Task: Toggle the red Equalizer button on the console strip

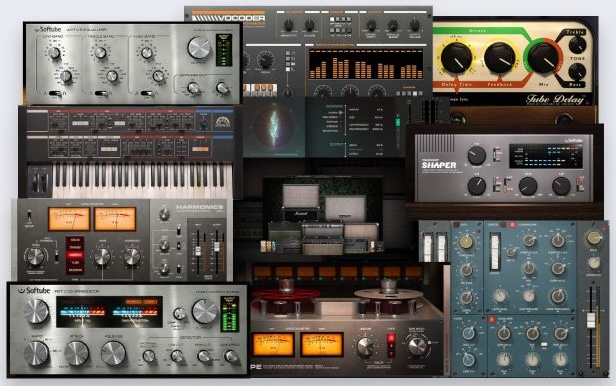Action: pyautogui.click(x=492, y=320)
